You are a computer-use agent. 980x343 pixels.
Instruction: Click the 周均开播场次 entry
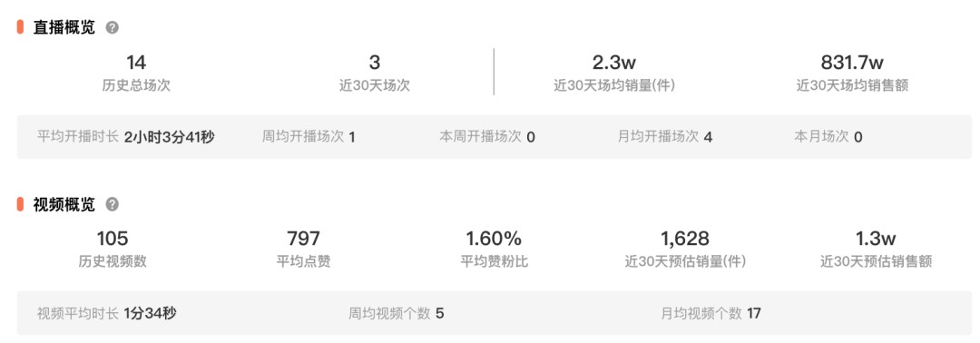click(x=309, y=137)
